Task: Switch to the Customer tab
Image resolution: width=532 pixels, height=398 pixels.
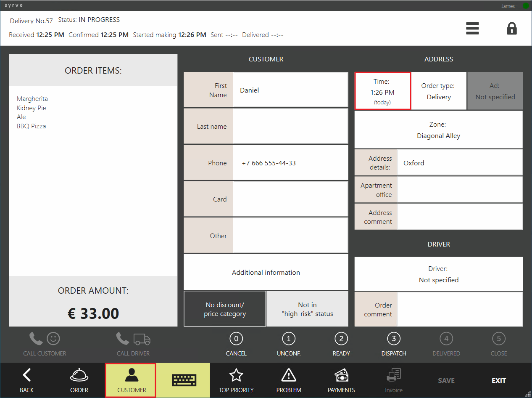Action: [x=131, y=380]
